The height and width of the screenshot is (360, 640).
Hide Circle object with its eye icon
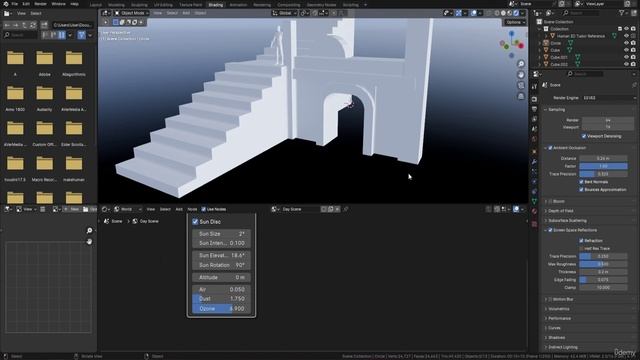(x=626, y=43)
